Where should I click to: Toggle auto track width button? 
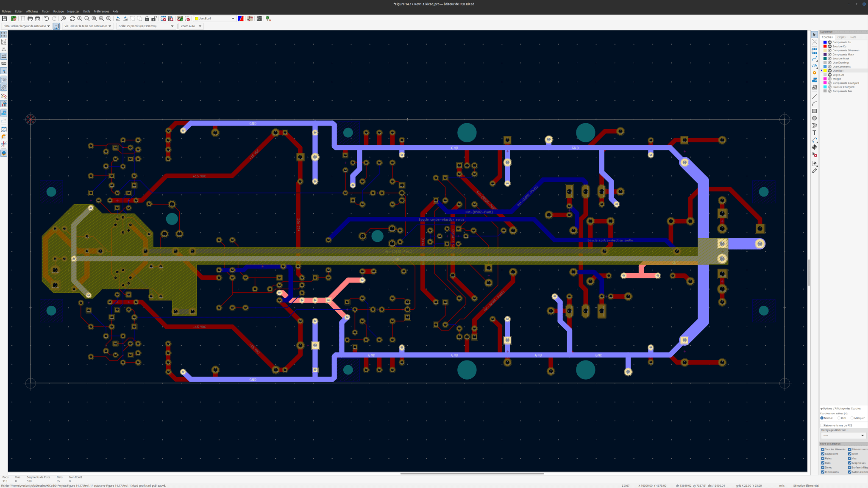point(56,26)
